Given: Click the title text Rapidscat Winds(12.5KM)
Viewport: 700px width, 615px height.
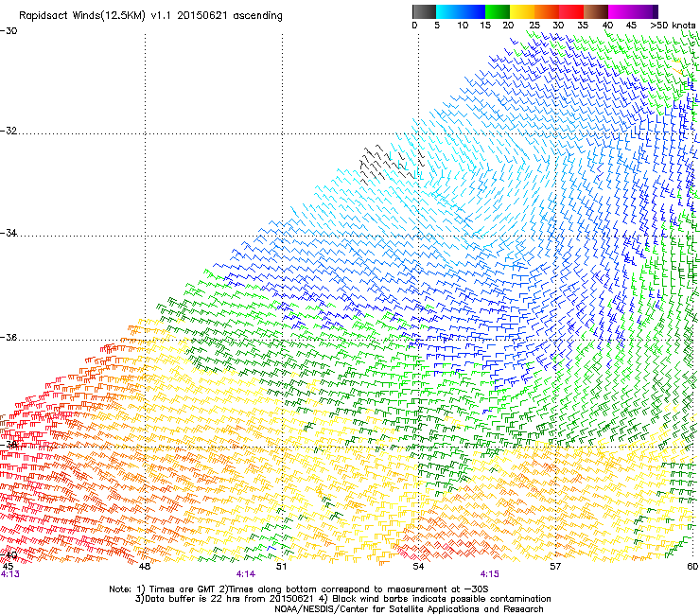Looking at the screenshot, I should click(x=82, y=16).
